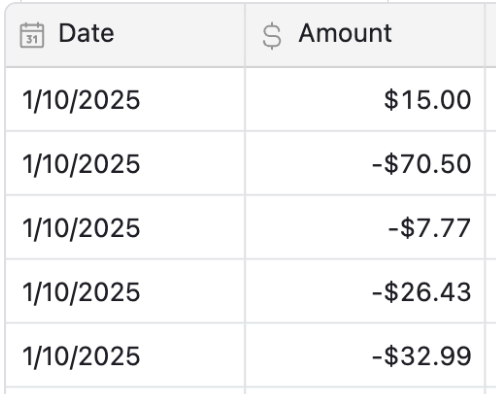Select the Amount column header label
Viewport: 496px width, 394px height.
[x=345, y=33]
